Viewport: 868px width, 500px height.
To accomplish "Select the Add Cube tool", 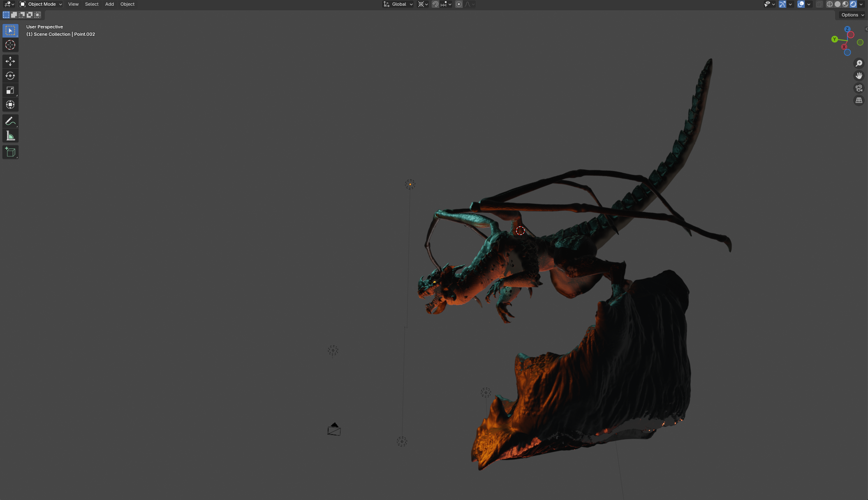I will click(x=10, y=152).
